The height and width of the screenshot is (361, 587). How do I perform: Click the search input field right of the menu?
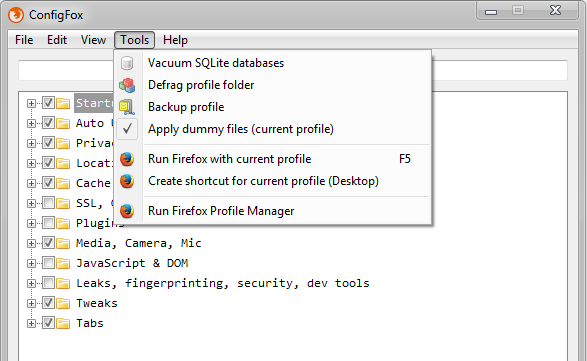coord(500,70)
